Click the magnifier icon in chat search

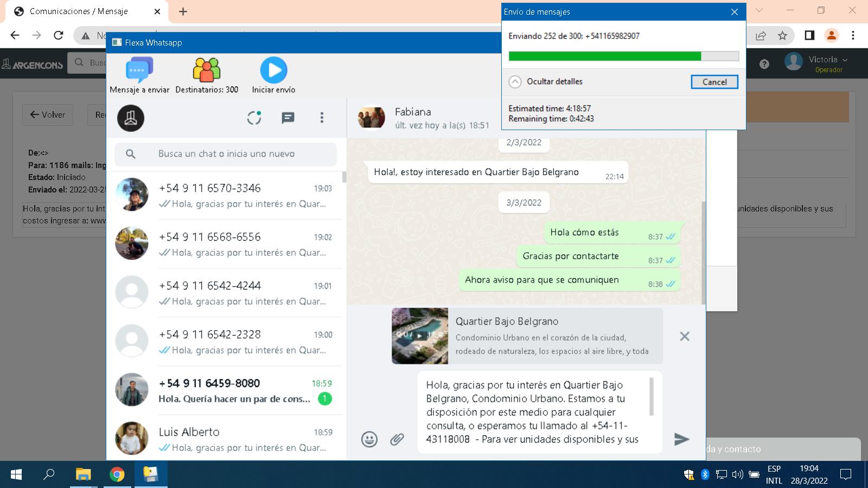(x=131, y=154)
